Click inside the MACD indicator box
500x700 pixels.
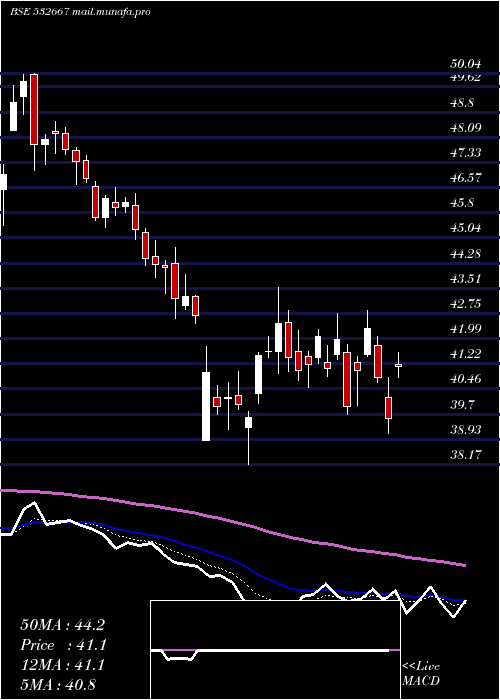point(275,650)
